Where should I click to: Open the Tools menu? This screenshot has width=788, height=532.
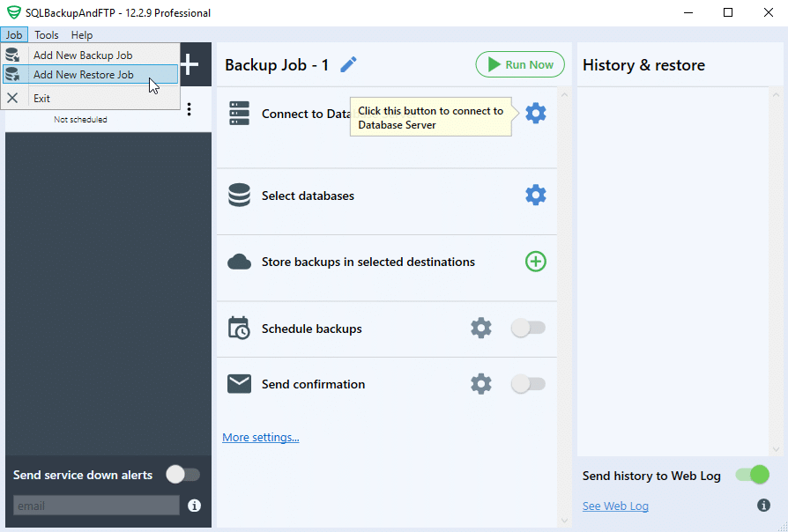47,34
